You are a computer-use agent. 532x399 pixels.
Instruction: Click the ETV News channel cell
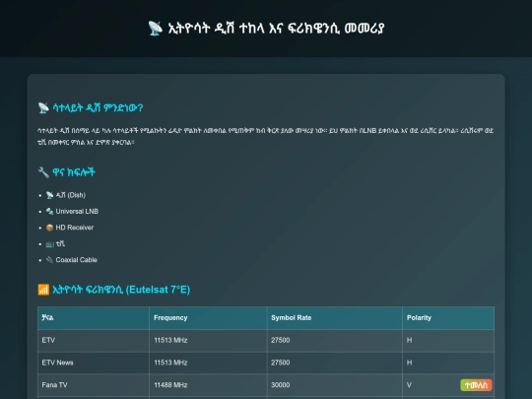[x=94, y=363]
